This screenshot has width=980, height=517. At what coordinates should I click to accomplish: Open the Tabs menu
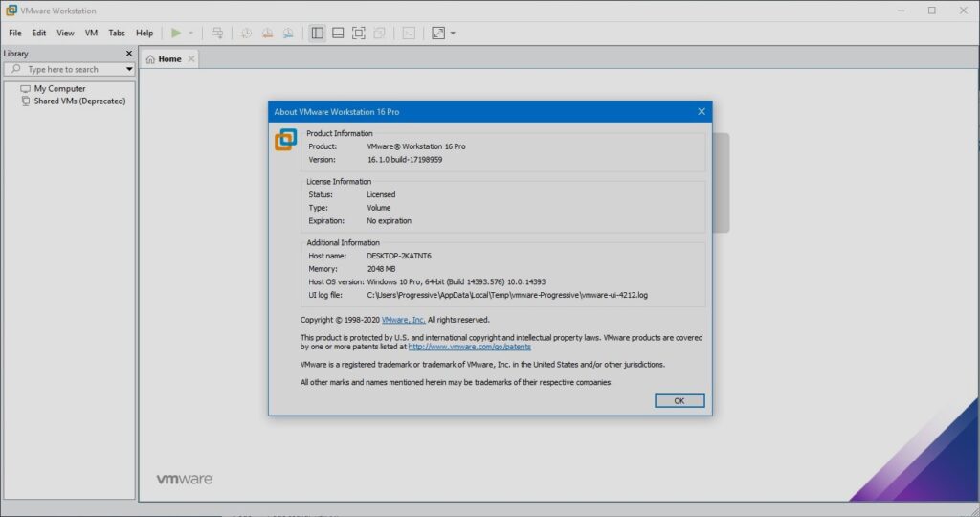tap(116, 33)
